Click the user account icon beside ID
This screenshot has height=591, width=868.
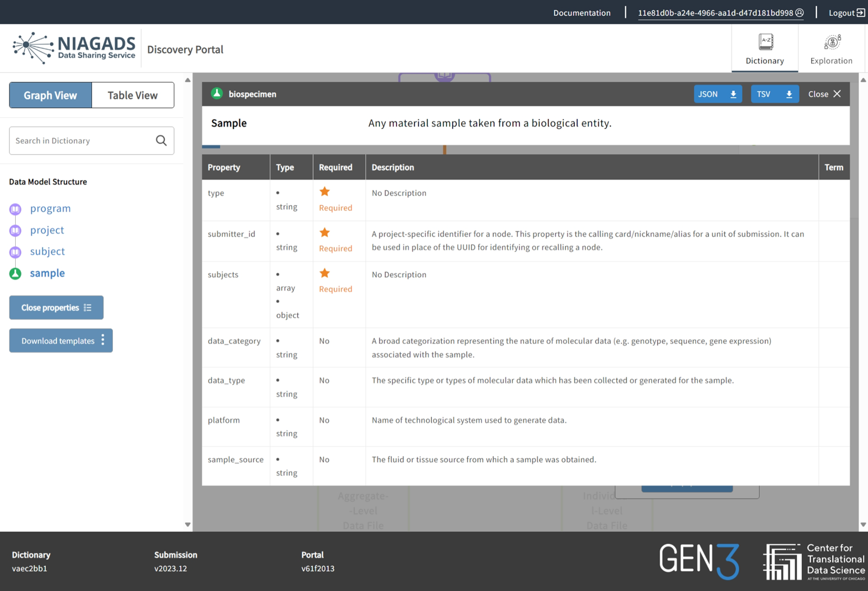coord(800,13)
